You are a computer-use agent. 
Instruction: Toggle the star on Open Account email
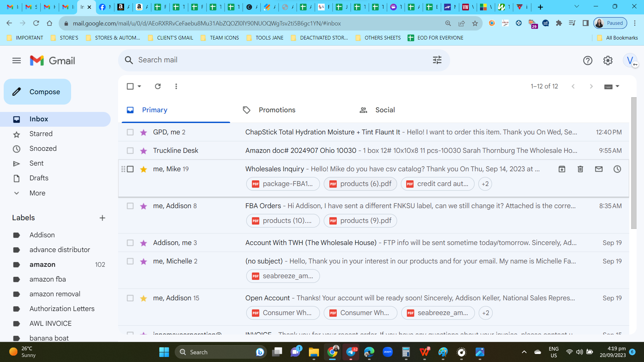pyautogui.click(x=144, y=298)
